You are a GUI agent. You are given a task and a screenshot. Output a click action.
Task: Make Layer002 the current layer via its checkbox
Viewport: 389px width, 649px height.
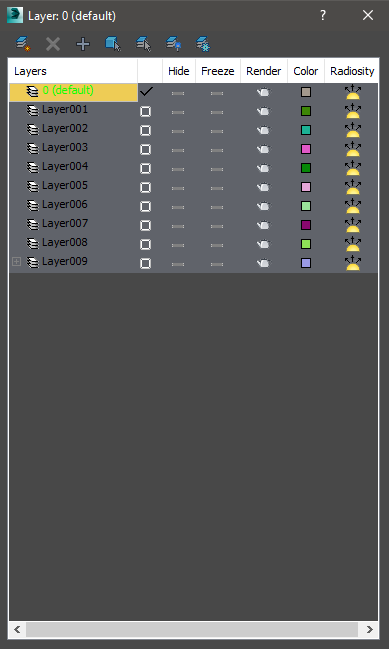(x=146, y=130)
